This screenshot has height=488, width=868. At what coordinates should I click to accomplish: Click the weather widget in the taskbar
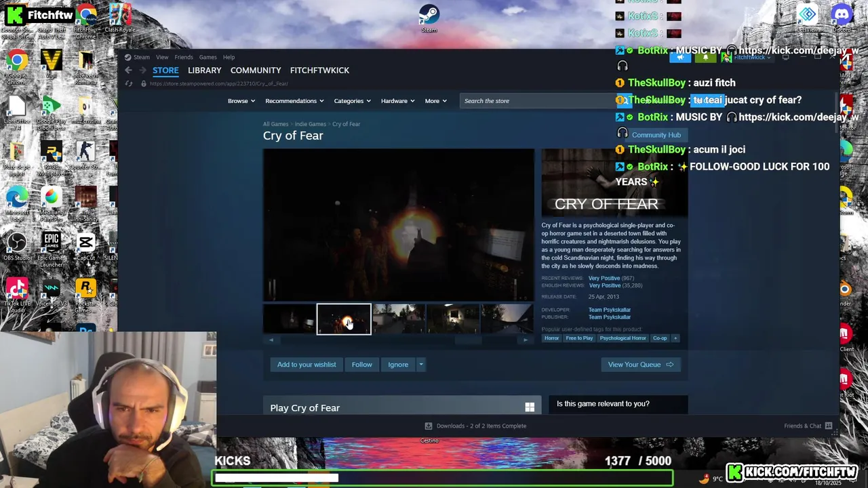click(711, 479)
